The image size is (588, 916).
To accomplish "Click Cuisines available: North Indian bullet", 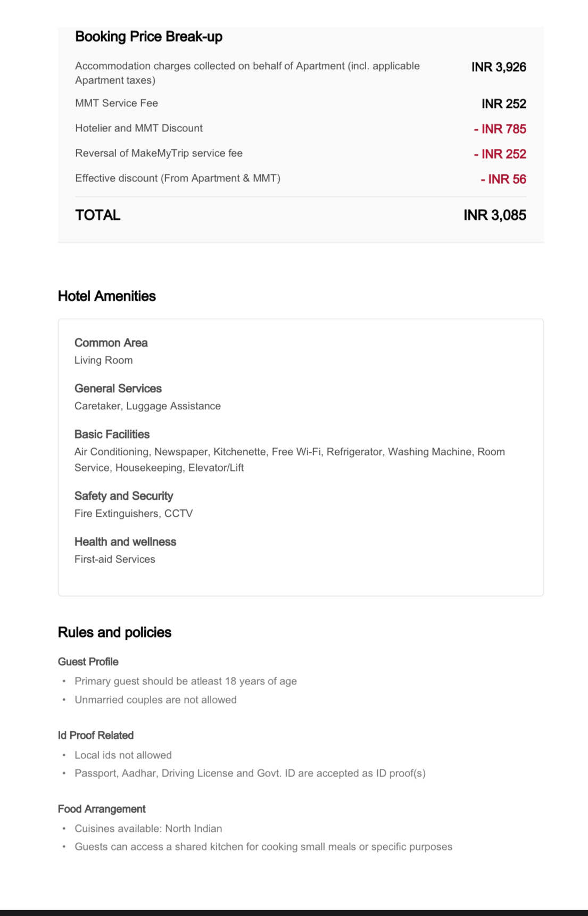I will [x=148, y=829].
